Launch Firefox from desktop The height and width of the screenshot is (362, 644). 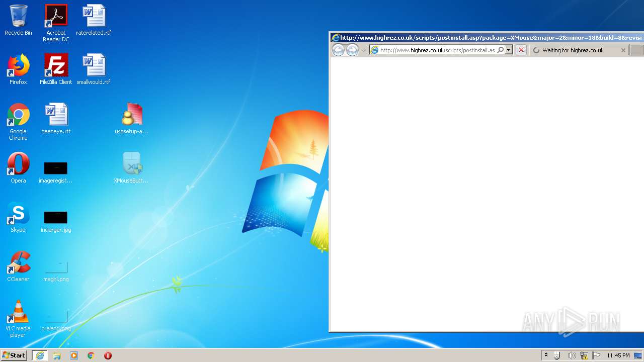click(x=18, y=69)
